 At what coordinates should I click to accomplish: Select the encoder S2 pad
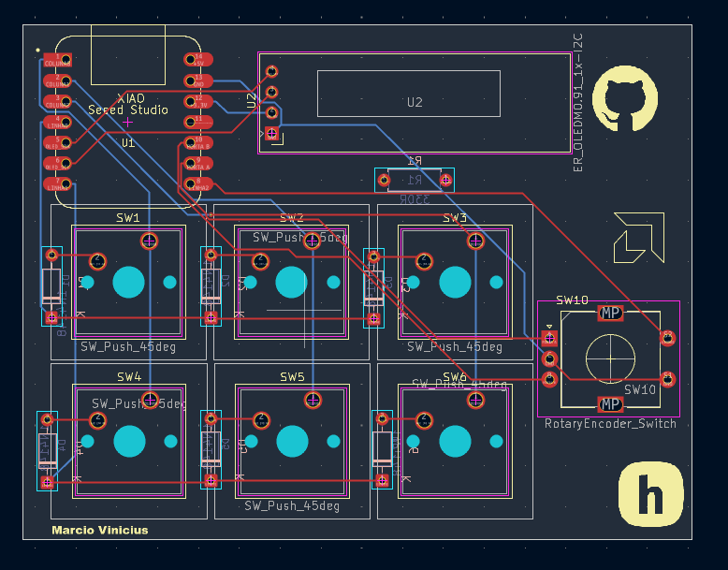[x=667, y=338]
